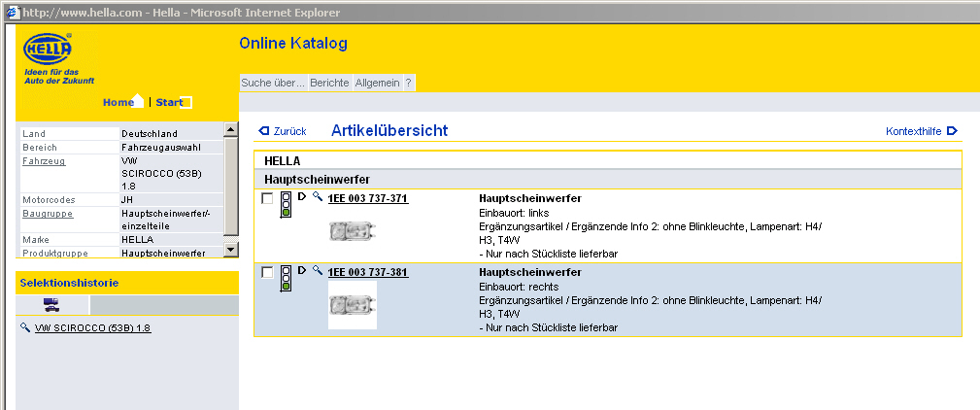The image size is (980, 410).
Task: Click magnifier icon next to VW SCIROCCO history entry
Action: 25,328
